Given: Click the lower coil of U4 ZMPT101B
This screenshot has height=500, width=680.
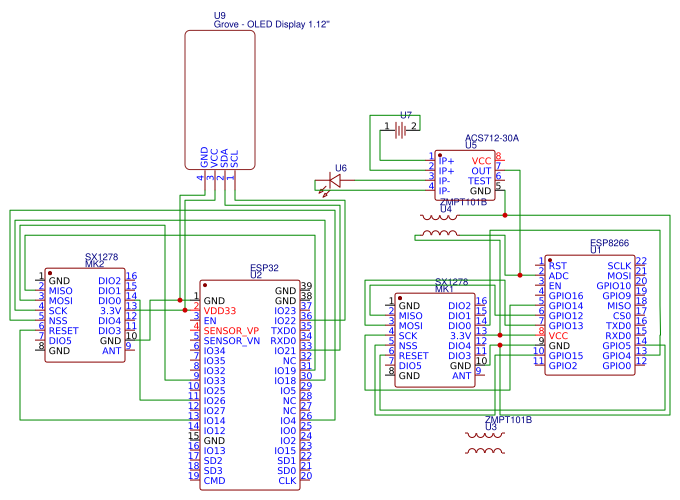Looking at the screenshot, I should click(x=439, y=234).
